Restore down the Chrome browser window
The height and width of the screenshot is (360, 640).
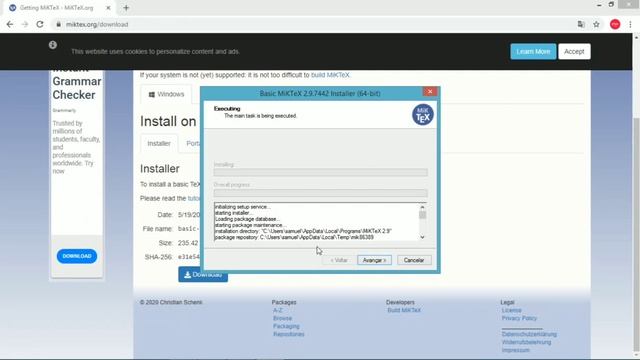coord(611,5)
